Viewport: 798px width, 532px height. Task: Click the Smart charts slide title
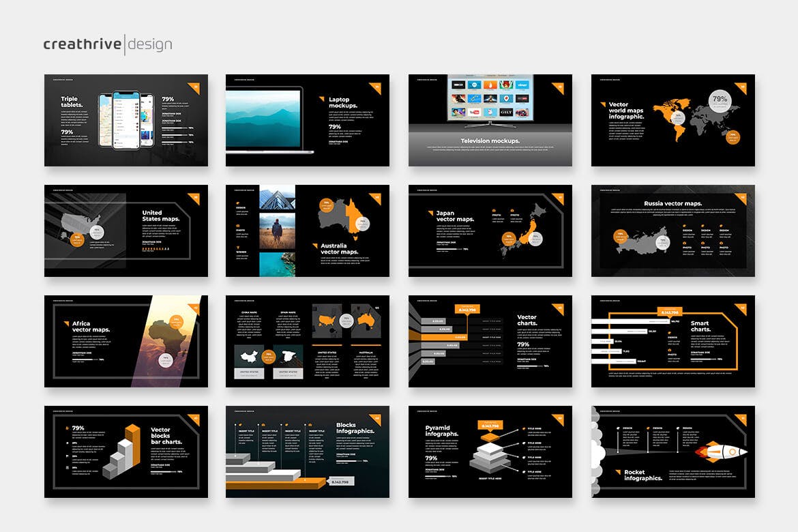click(x=700, y=327)
